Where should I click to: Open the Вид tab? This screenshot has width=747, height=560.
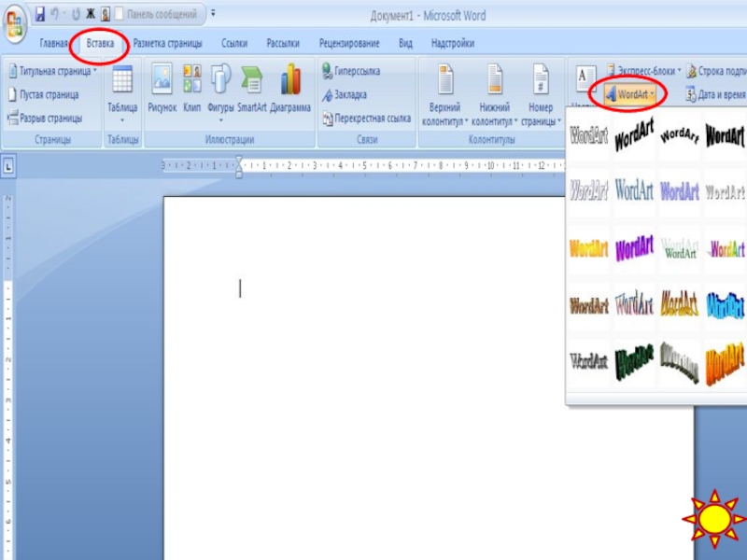[405, 43]
